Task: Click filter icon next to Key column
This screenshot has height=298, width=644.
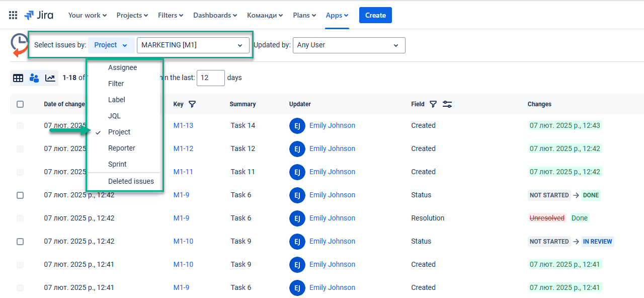Action: pos(192,104)
